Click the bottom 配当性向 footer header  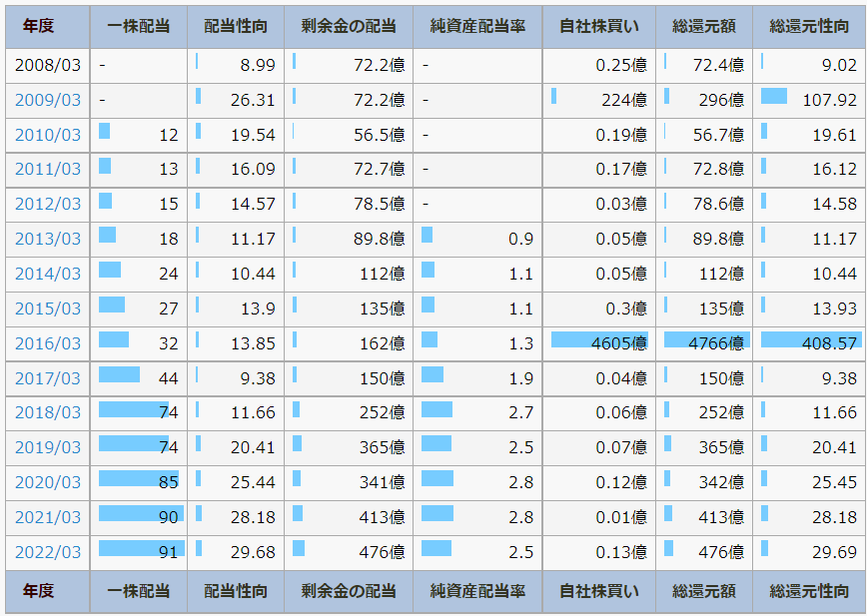pyautogui.click(x=236, y=591)
